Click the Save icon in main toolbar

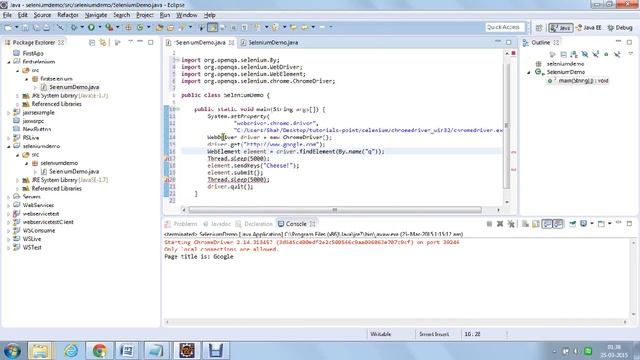pyautogui.click(x=25, y=27)
